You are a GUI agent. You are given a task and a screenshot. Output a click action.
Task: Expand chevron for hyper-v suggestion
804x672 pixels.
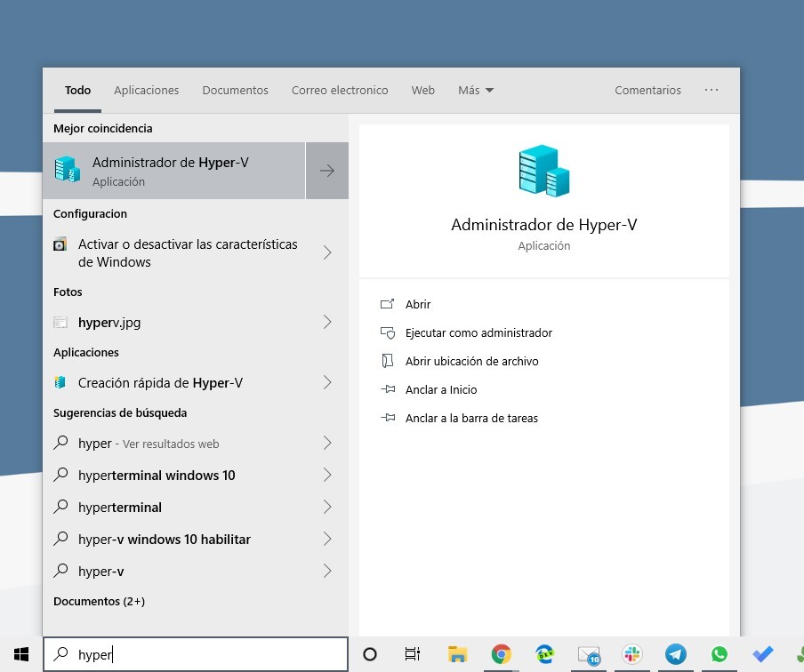pos(327,571)
